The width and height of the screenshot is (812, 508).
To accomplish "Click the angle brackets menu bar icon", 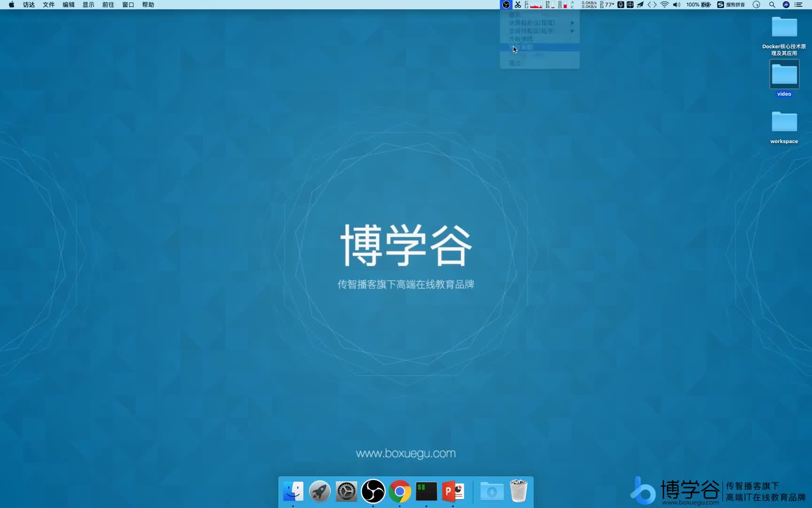I will [652, 5].
